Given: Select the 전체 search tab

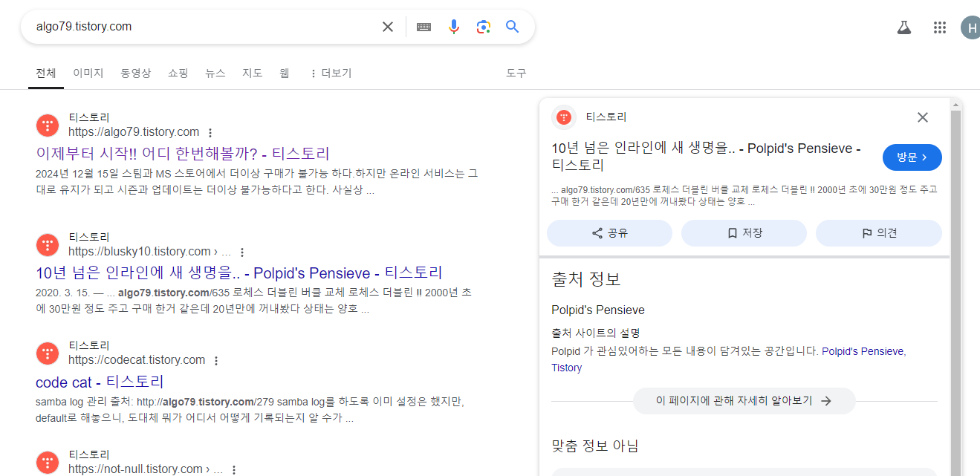Looking at the screenshot, I should coord(46,73).
